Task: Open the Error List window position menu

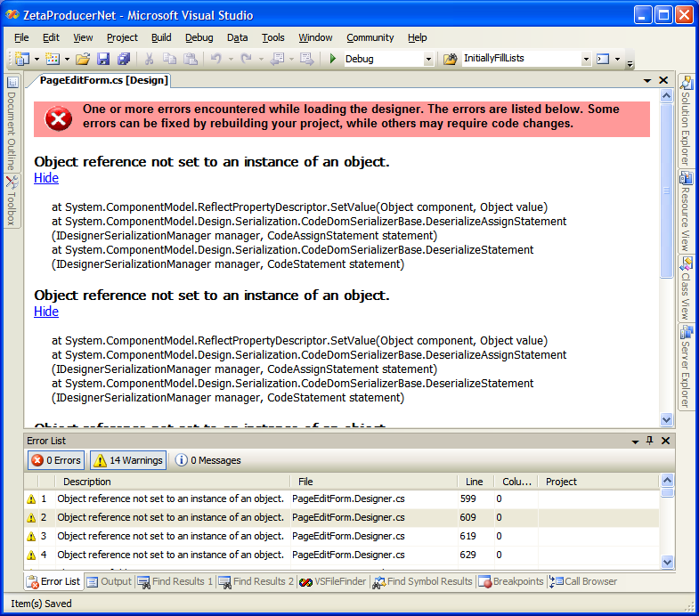Action: tap(635, 442)
